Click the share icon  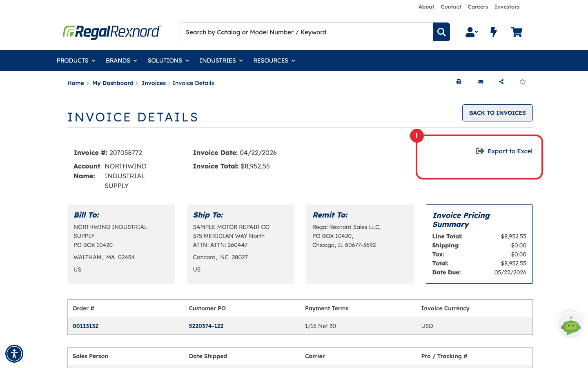501,82
